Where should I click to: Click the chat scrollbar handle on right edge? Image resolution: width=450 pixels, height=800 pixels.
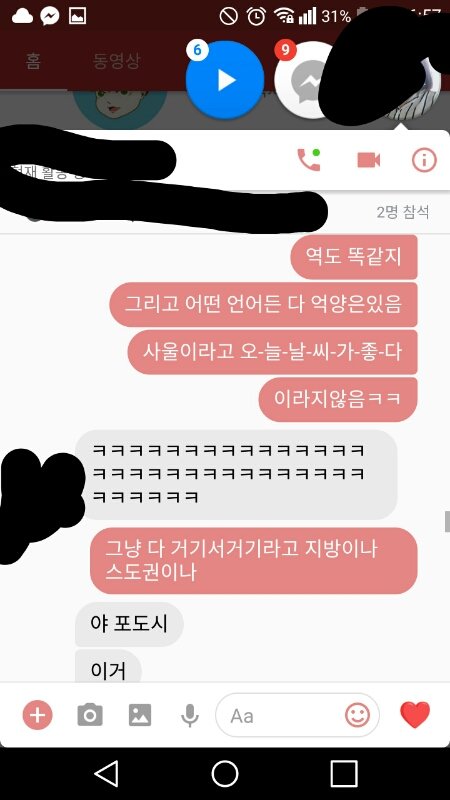447,521
